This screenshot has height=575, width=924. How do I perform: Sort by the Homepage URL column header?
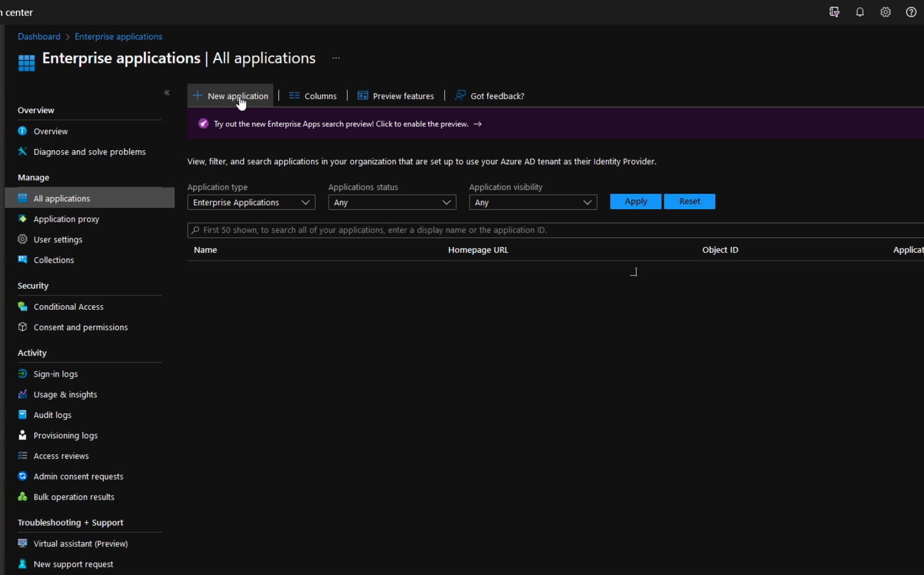[x=478, y=250]
